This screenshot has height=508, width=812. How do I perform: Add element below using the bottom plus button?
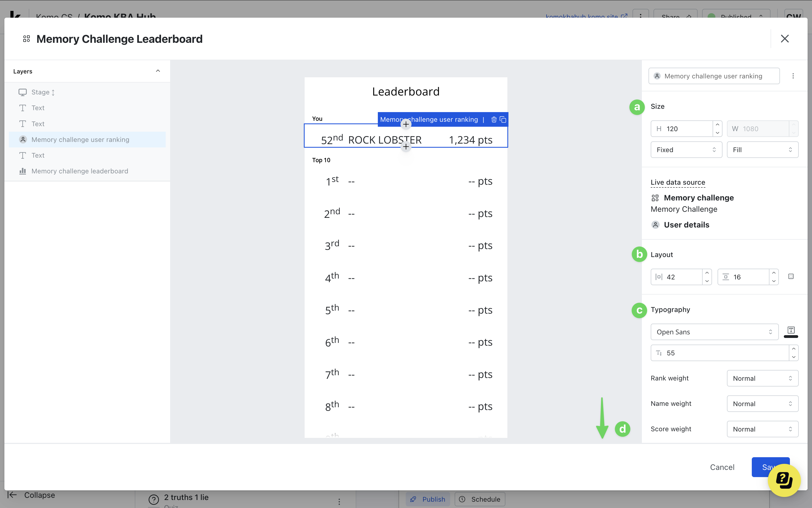[x=406, y=147]
